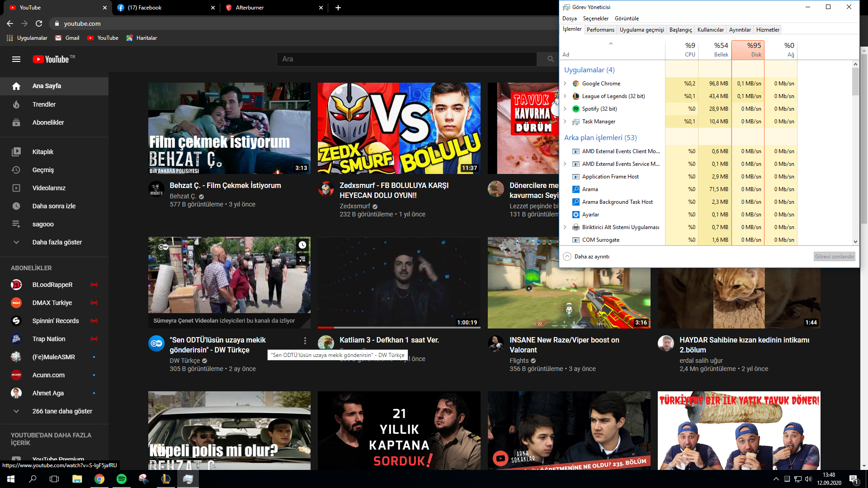Expand League of Legends process row

coord(565,96)
